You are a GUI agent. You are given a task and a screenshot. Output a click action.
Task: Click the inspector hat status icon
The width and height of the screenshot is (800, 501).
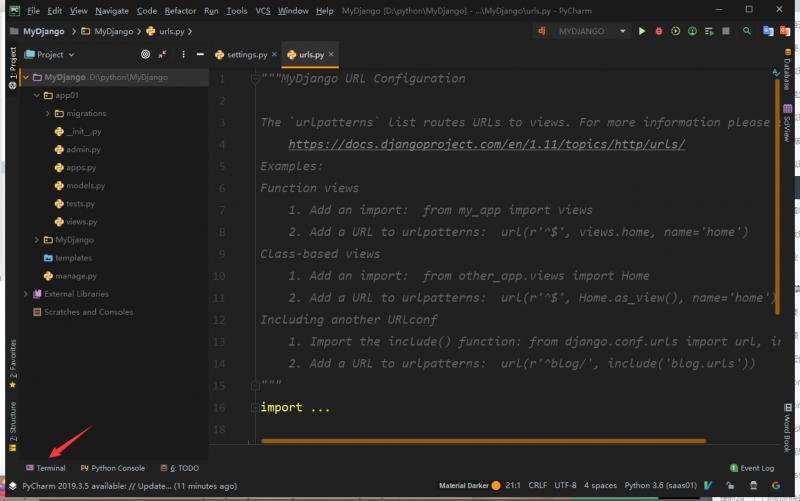753,486
